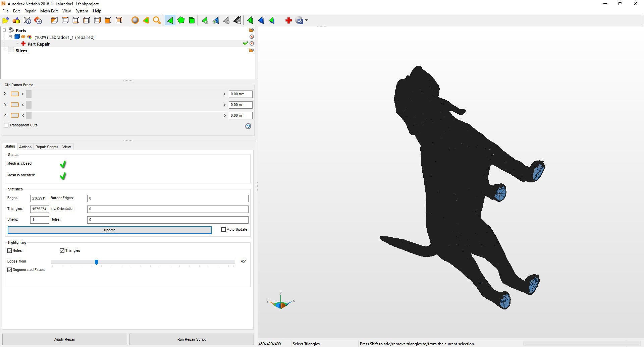The width and height of the screenshot is (644, 347).
Task: Click Y clip plane left arrow
Action: click(23, 105)
